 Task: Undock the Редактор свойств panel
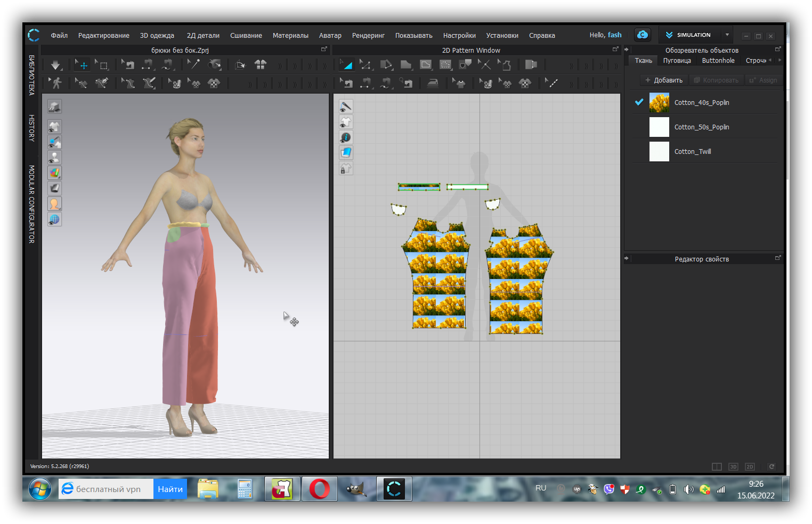(778, 258)
